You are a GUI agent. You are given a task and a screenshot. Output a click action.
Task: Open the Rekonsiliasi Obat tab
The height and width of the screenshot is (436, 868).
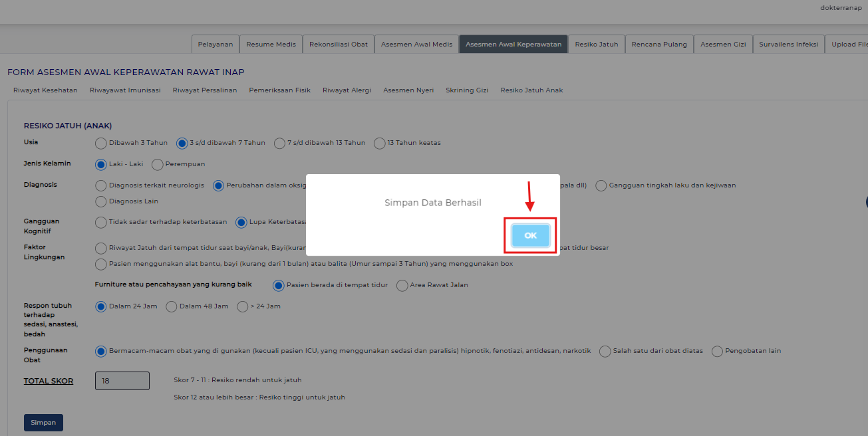coord(339,45)
